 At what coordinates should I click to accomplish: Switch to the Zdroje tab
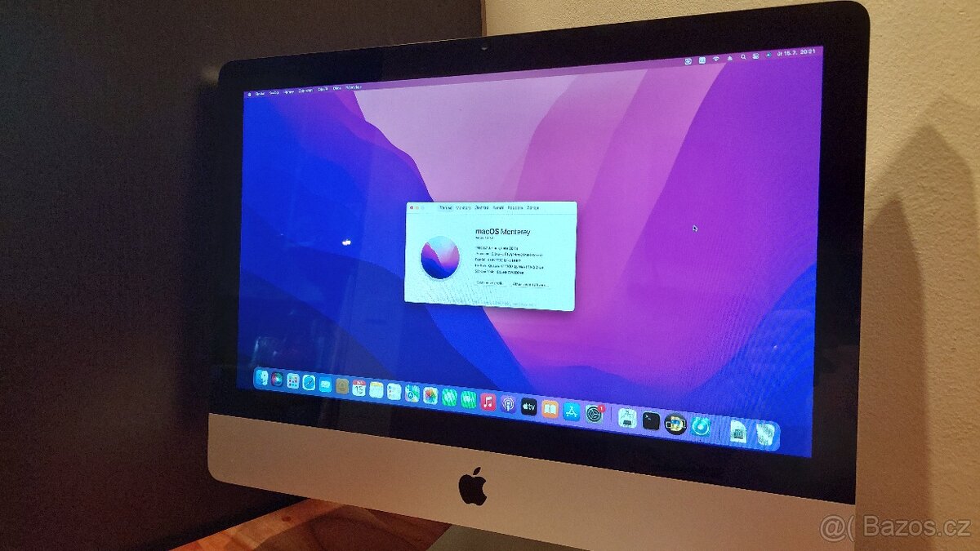533,207
